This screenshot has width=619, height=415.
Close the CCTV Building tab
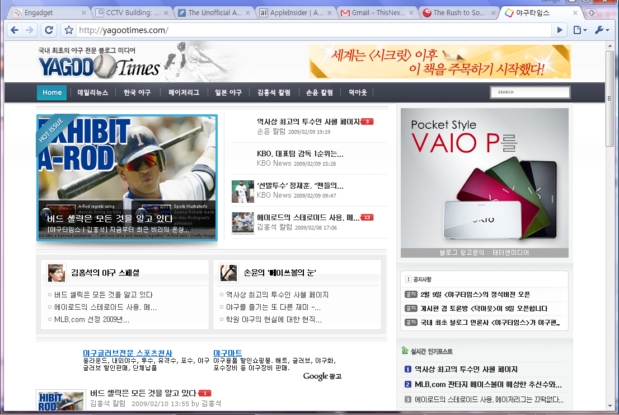click(166, 13)
